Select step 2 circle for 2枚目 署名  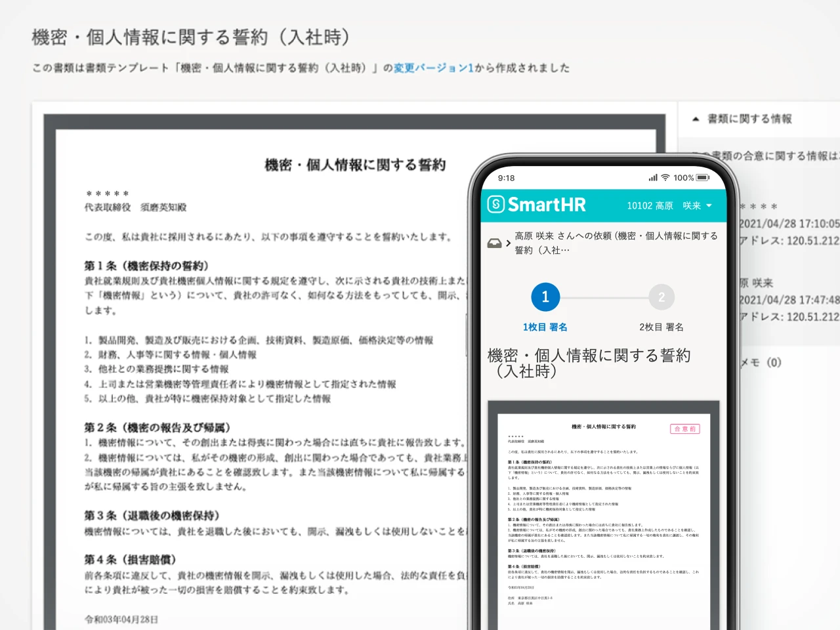(x=661, y=297)
